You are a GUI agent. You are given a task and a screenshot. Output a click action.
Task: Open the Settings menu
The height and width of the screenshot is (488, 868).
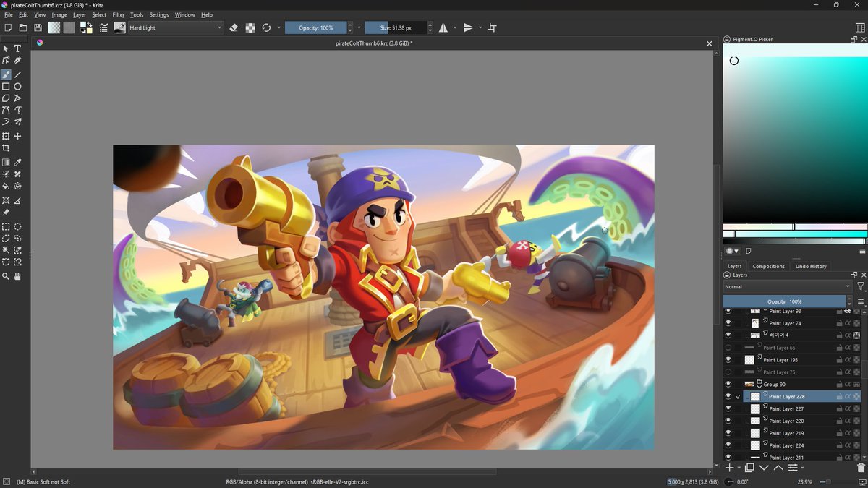pyautogui.click(x=159, y=14)
